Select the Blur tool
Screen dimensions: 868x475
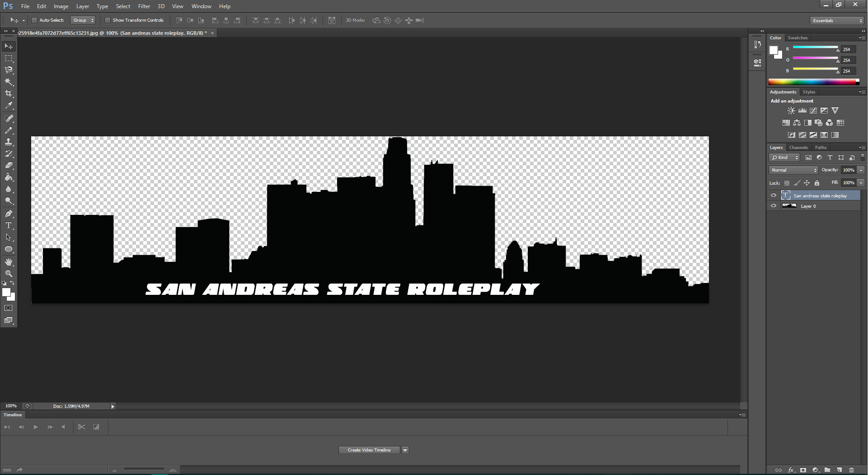click(x=9, y=189)
